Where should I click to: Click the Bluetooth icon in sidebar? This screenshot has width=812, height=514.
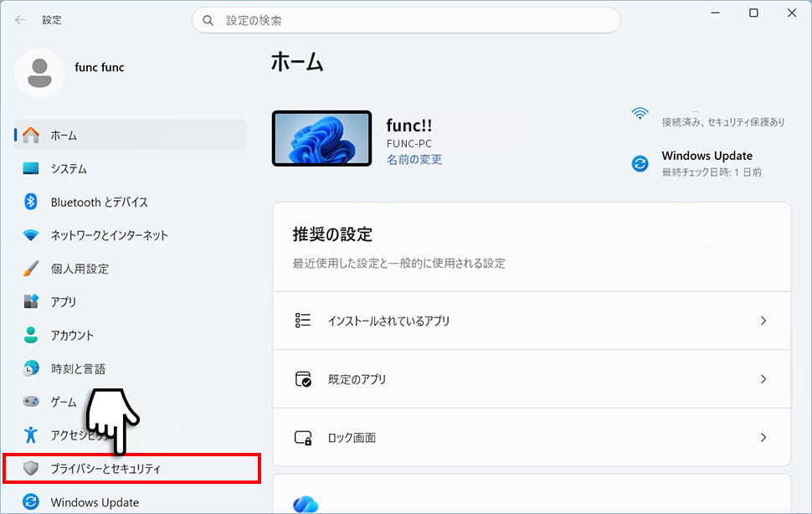30,202
